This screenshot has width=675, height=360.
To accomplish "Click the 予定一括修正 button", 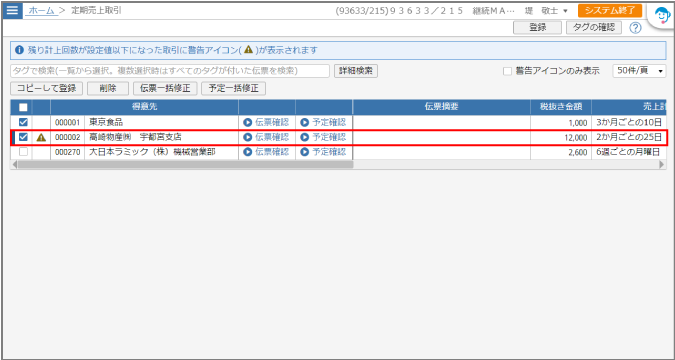I will click(x=234, y=89).
